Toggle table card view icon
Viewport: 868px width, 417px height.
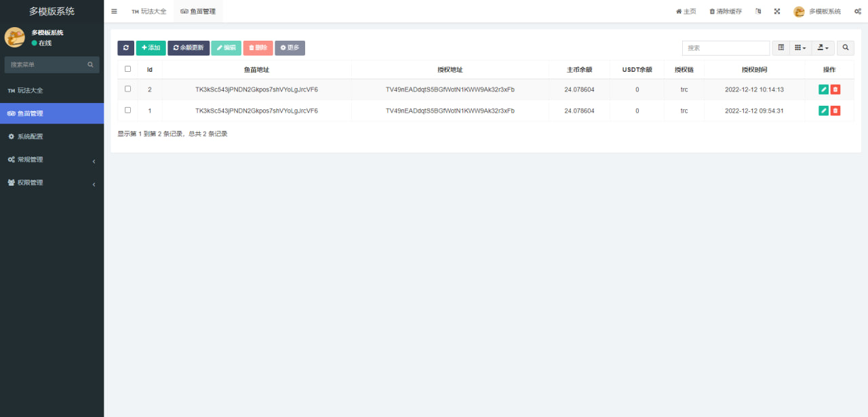[781, 48]
